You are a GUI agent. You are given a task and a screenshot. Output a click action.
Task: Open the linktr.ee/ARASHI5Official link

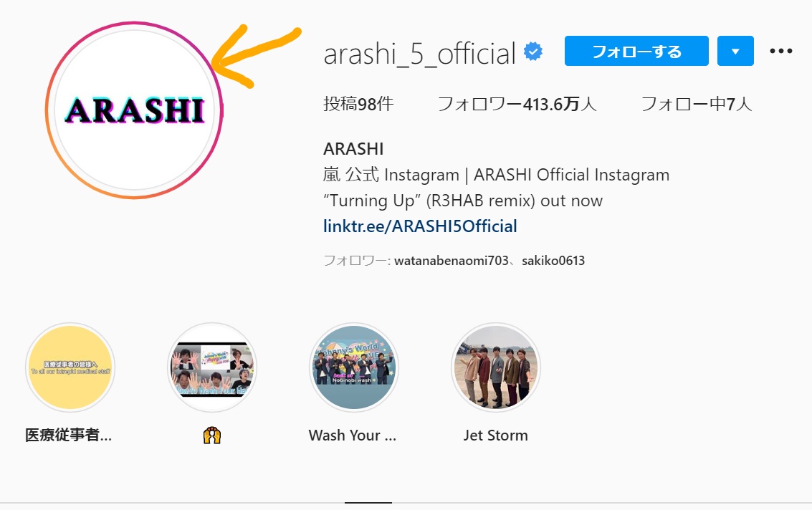[x=420, y=226]
